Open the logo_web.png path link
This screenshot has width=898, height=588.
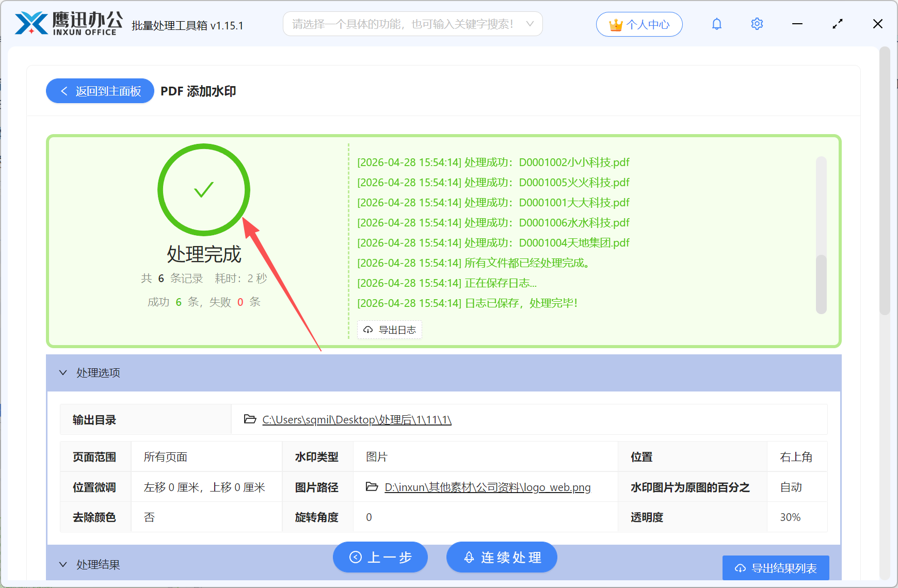click(x=488, y=487)
